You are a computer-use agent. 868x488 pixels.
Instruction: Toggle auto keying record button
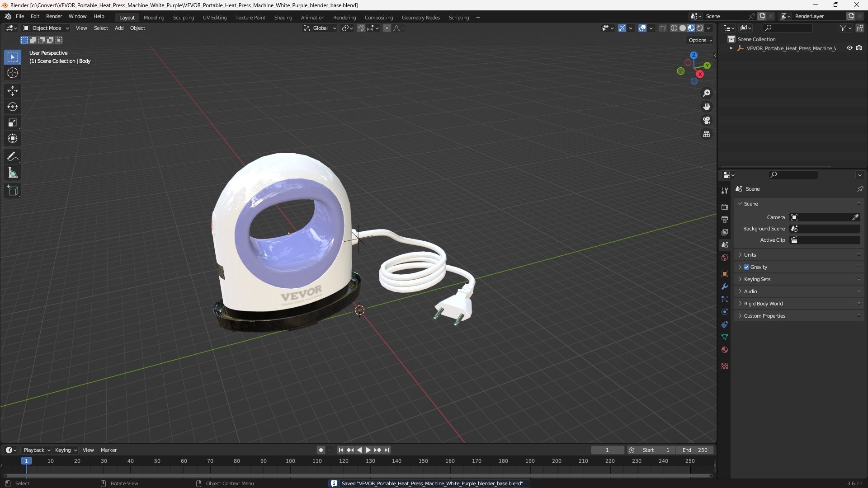tap(321, 450)
